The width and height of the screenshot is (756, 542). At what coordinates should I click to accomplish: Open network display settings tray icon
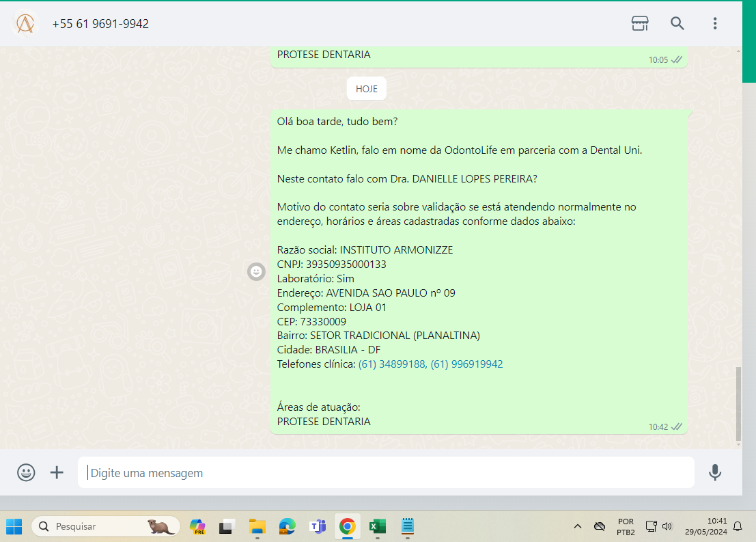tap(651, 526)
